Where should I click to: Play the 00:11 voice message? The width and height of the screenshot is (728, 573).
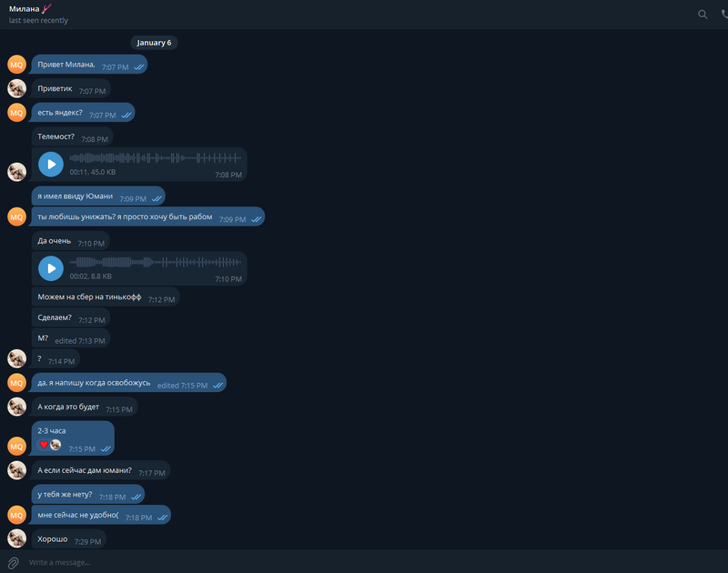51,164
